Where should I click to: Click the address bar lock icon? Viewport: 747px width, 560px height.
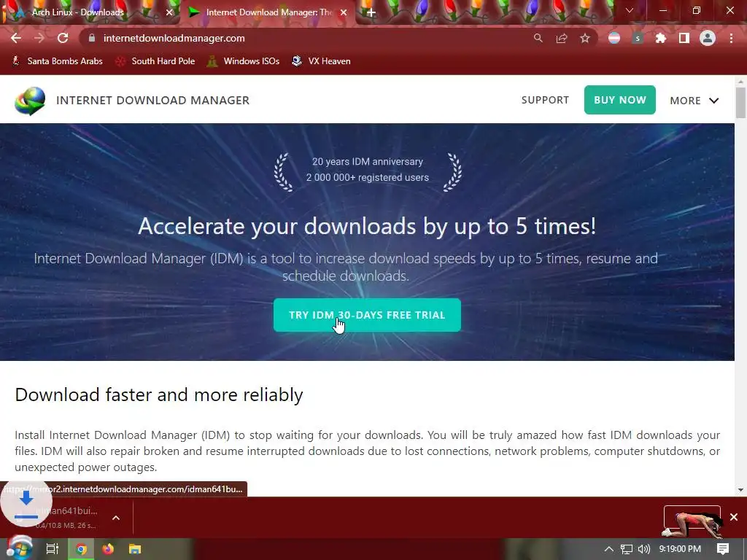click(x=92, y=38)
